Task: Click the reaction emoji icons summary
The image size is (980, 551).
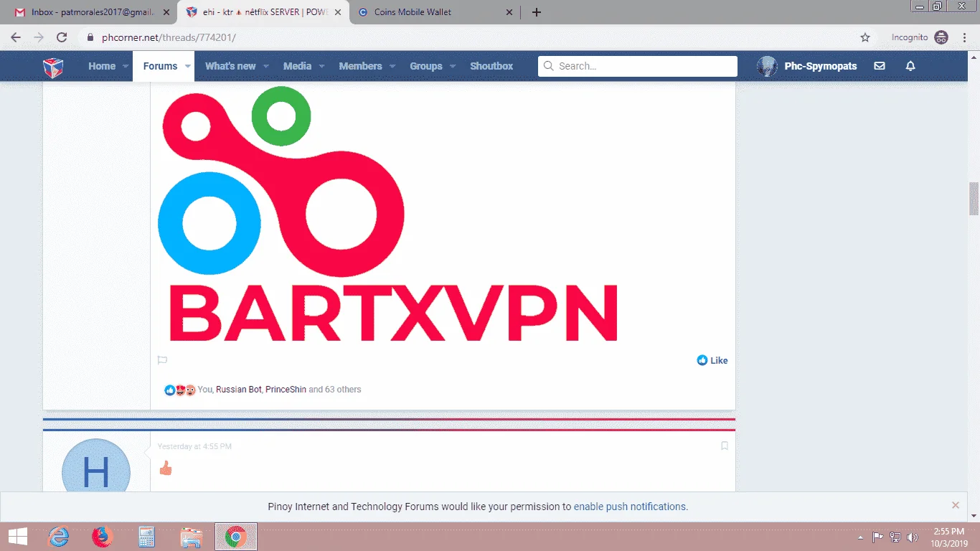Action: point(180,390)
